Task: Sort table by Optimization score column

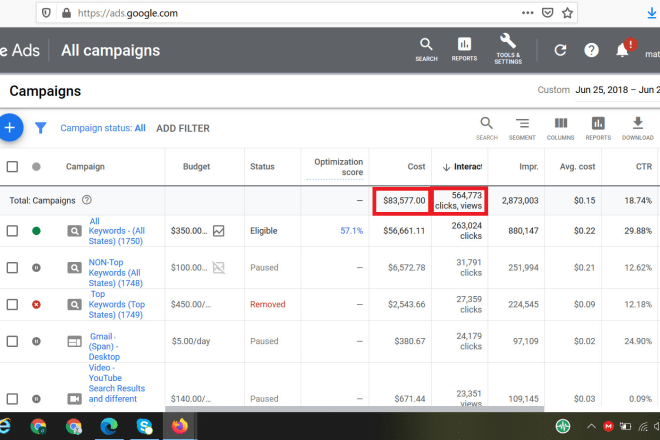Action: [x=338, y=167]
